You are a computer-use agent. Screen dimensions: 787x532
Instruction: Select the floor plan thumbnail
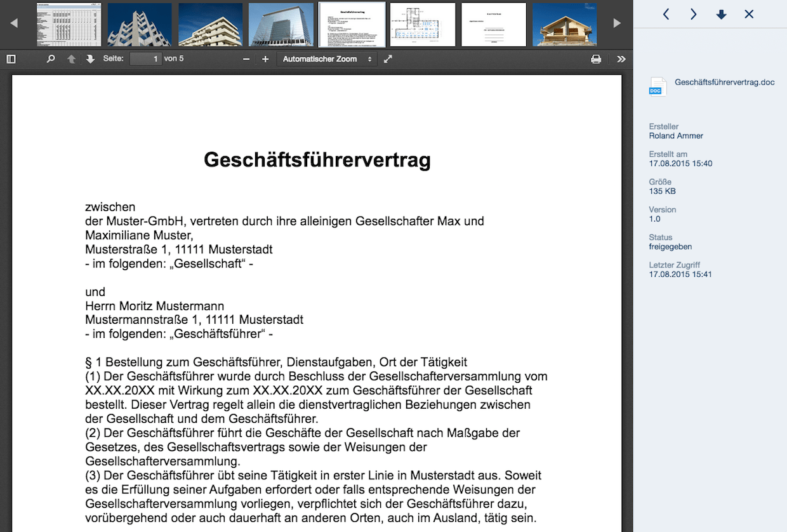coord(422,24)
